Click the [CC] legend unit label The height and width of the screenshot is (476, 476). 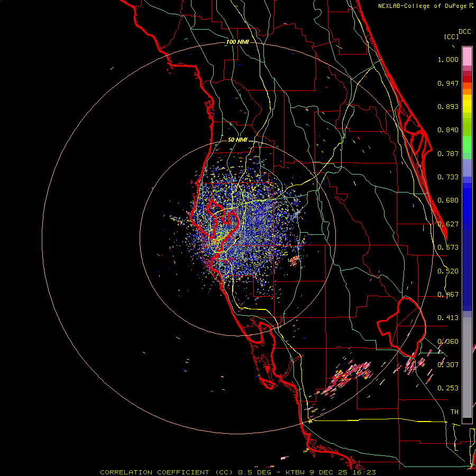click(x=451, y=36)
